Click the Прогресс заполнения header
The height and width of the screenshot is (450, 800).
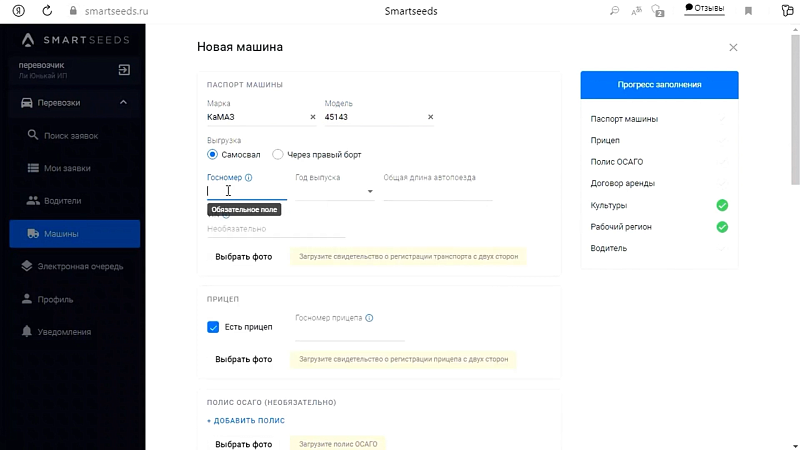pyautogui.click(x=659, y=85)
